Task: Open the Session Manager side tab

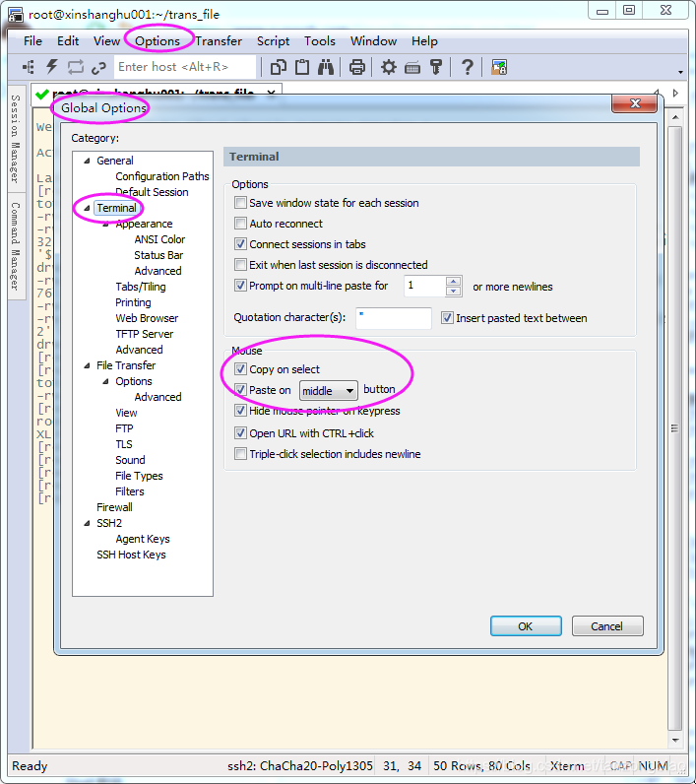Action: click(x=15, y=139)
